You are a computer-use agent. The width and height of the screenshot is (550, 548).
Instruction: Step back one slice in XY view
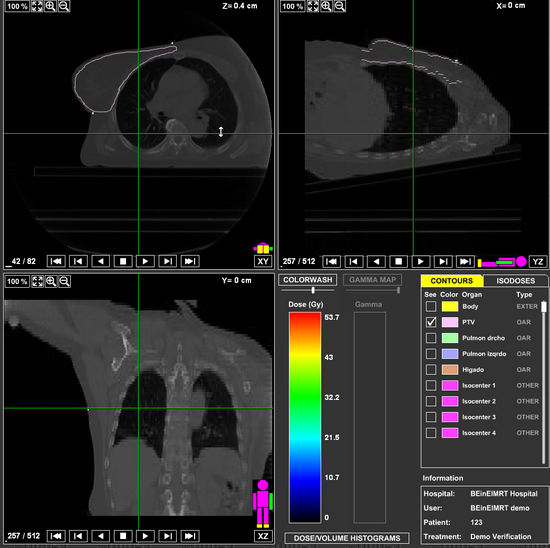point(78,261)
